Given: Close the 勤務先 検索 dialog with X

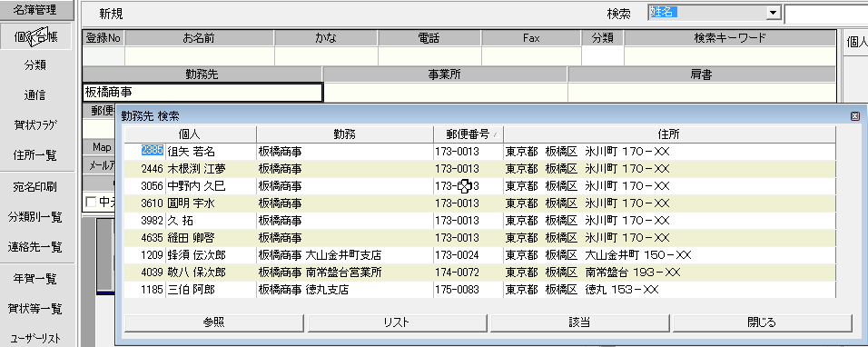Looking at the screenshot, I should coord(854,115).
